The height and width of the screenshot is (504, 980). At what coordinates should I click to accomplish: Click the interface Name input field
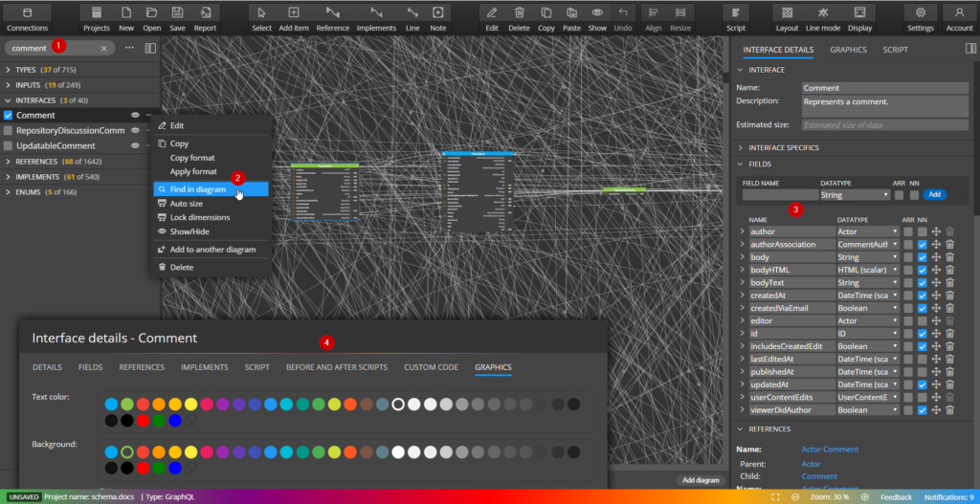coord(885,88)
